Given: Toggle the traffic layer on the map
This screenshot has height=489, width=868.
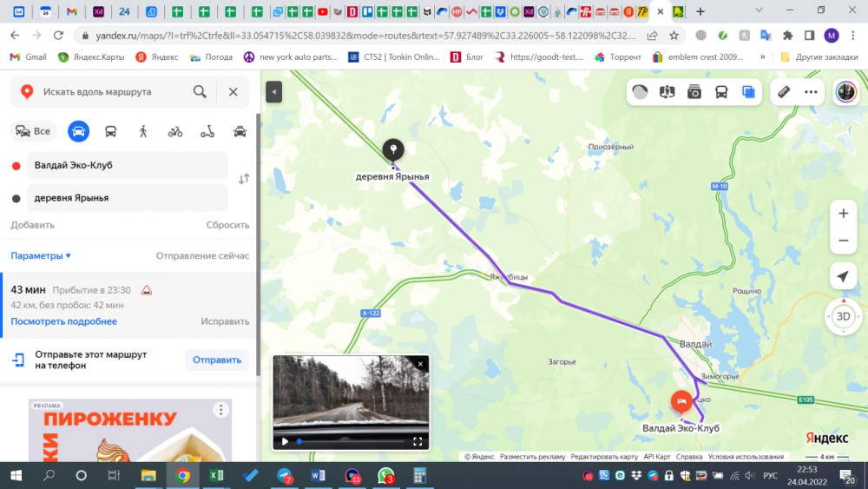Looking at the screenshot, I should point(641,92).
